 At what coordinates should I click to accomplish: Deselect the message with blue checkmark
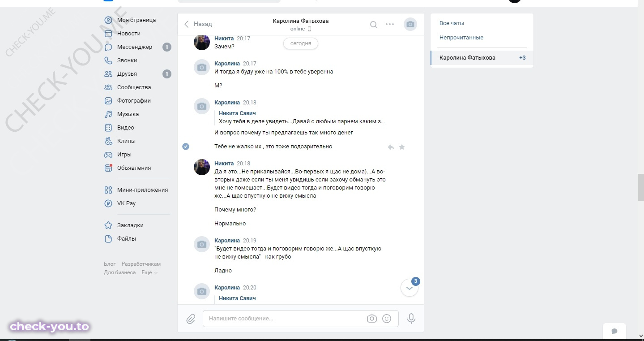186,147
